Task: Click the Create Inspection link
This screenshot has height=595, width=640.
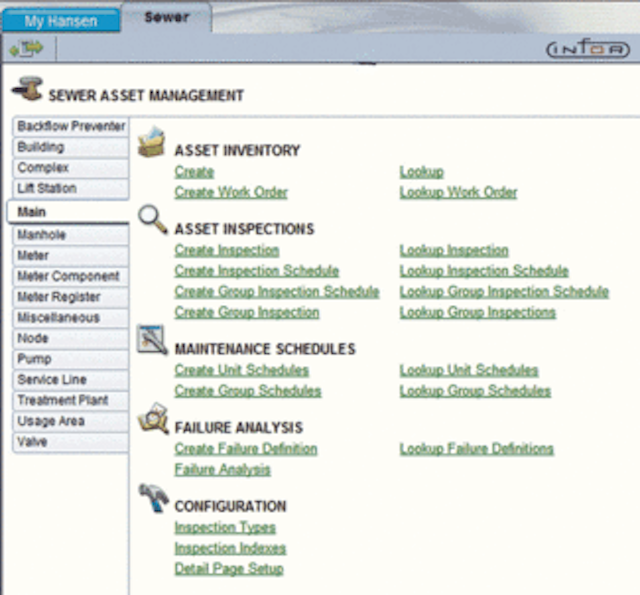Action: [x=227, y=250]
